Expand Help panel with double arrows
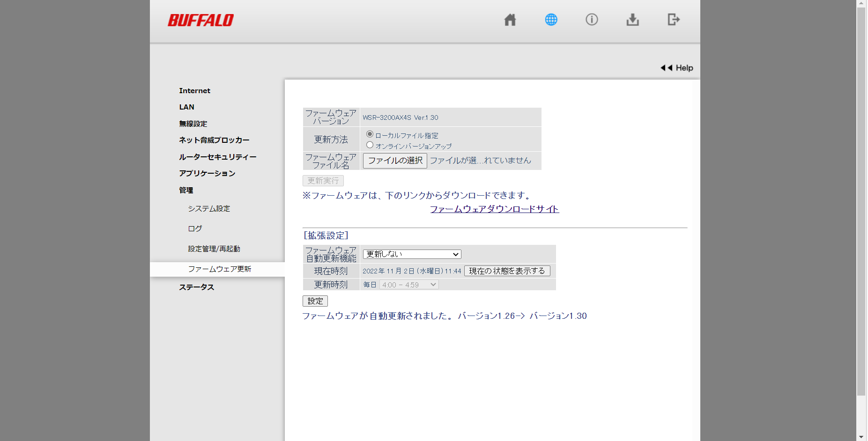This screenshot has width=868, height=441. tap(676, 68)
